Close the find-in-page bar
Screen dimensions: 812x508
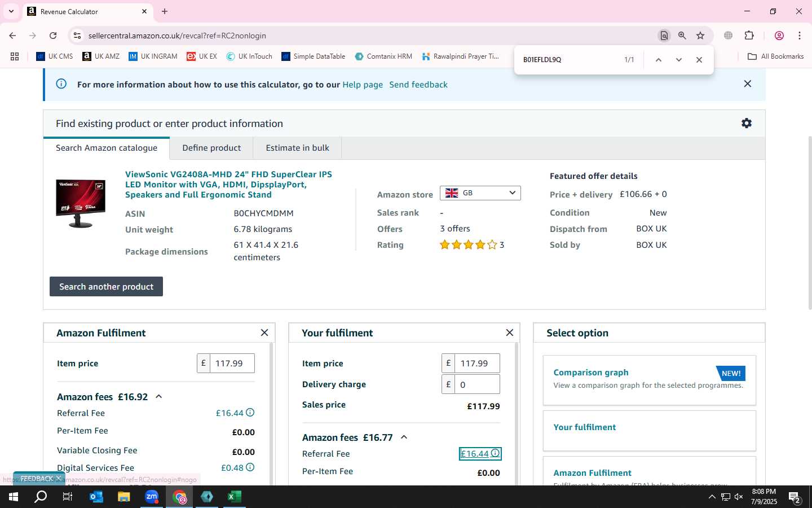click(699, 60)
